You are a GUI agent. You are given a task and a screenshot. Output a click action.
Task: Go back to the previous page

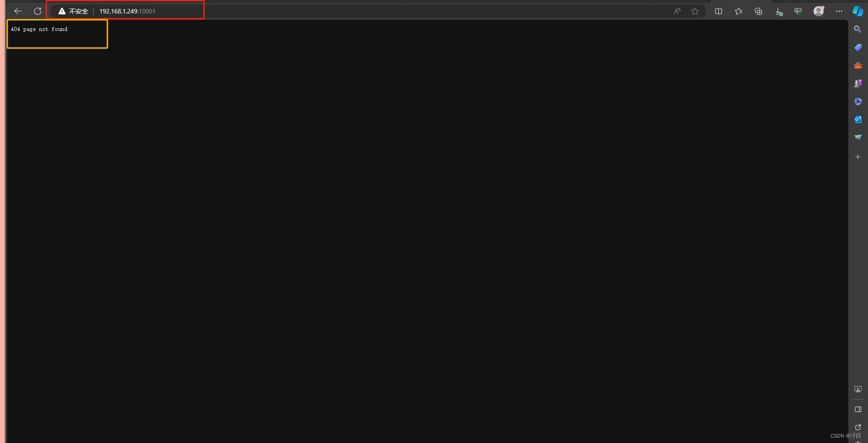pyautogui.click(x=18, y=11)
